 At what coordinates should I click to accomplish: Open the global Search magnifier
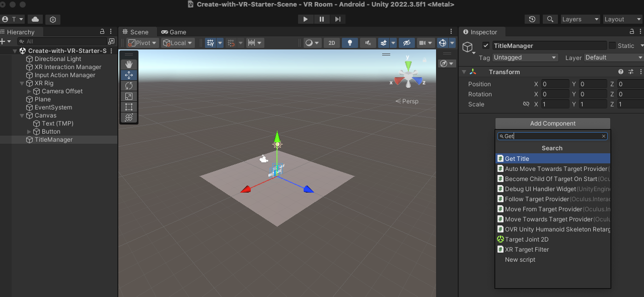(x=551, y=19)
